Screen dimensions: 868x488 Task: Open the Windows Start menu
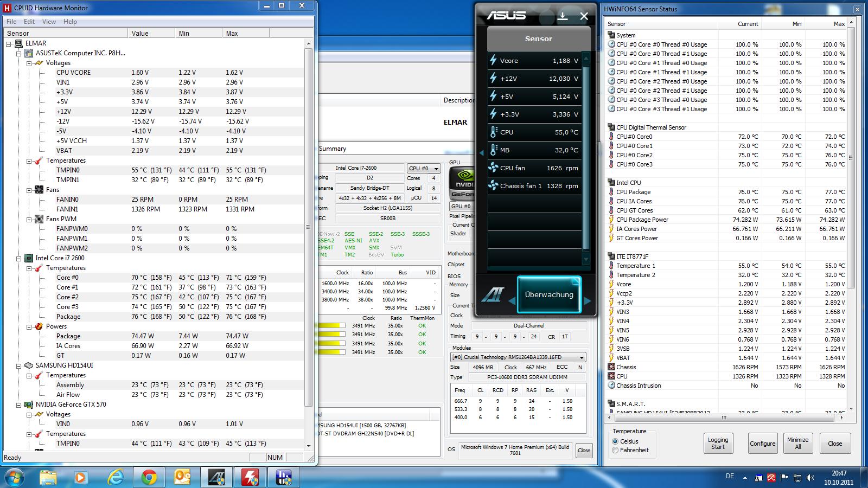pos(14,477)
